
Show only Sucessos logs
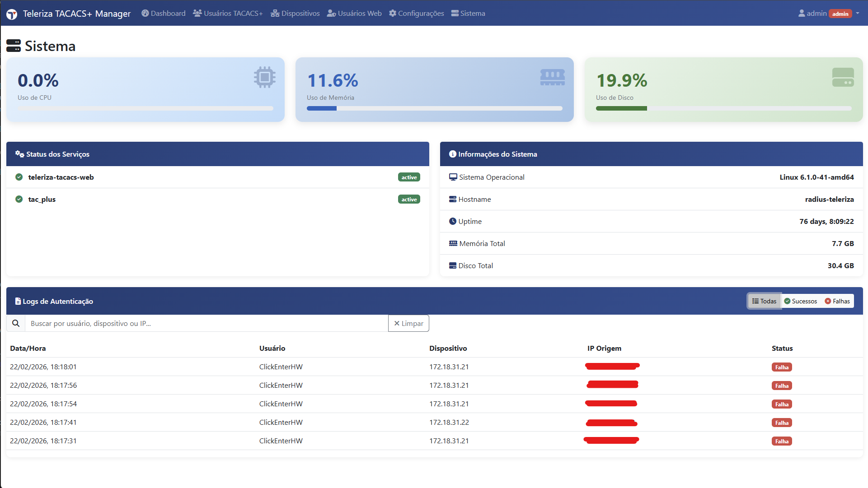coord(800,301)
